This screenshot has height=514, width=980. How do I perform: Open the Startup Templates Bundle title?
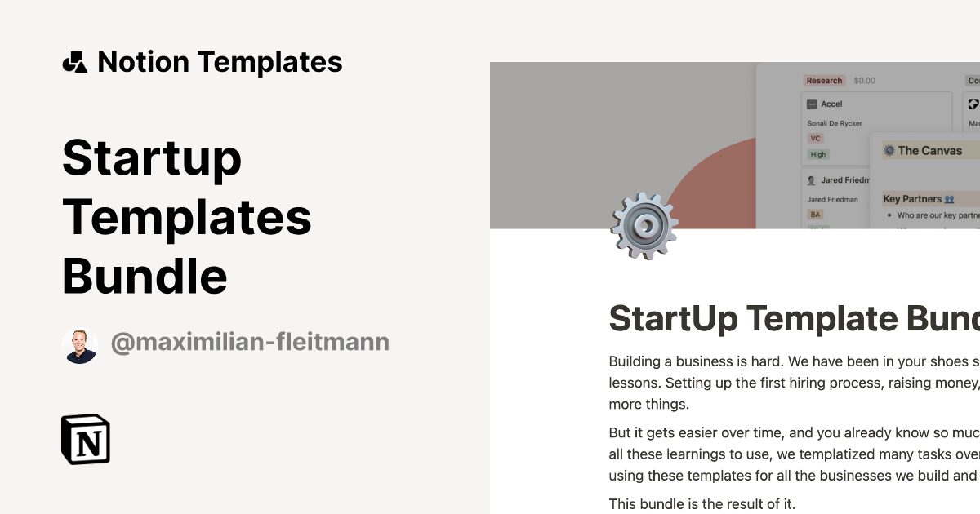(x=186, y=216)
